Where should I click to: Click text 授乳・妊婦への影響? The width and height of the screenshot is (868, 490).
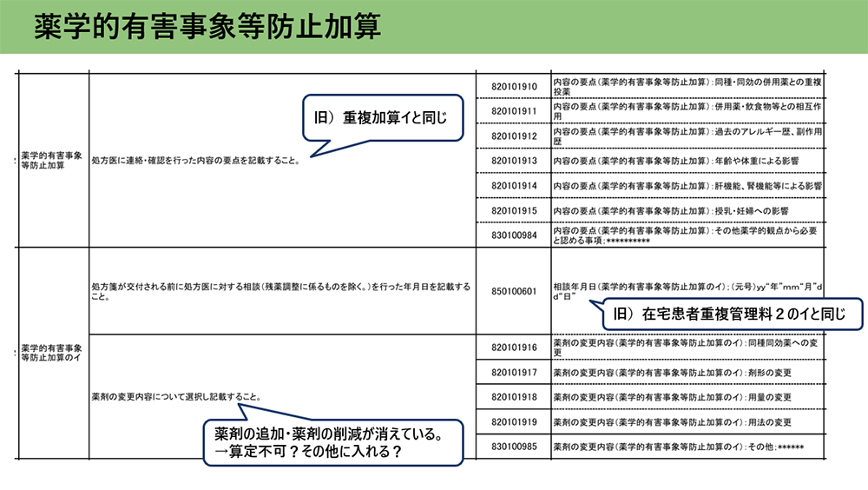click(x=751, y=210)
